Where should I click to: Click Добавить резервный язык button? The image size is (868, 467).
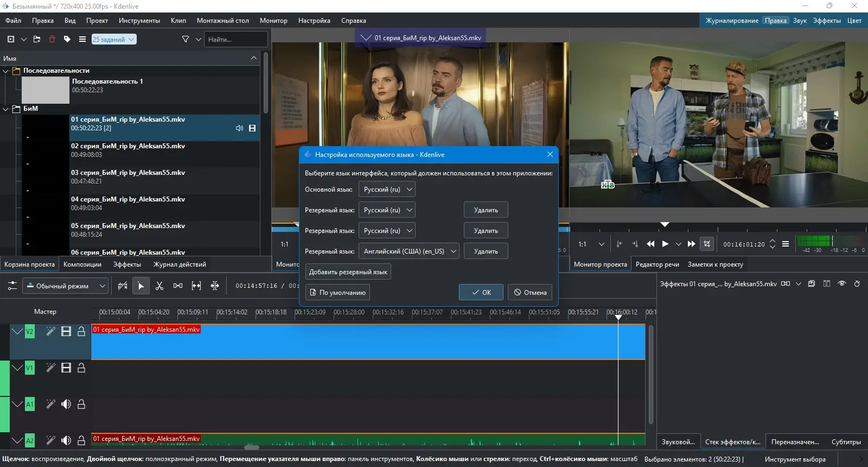[x=348, y=272]
